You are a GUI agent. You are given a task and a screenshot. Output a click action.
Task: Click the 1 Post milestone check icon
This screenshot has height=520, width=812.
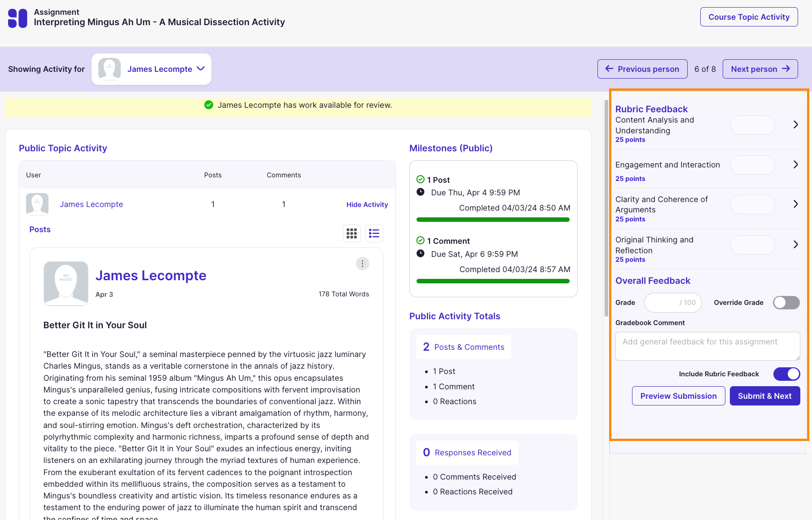(421, 180)
